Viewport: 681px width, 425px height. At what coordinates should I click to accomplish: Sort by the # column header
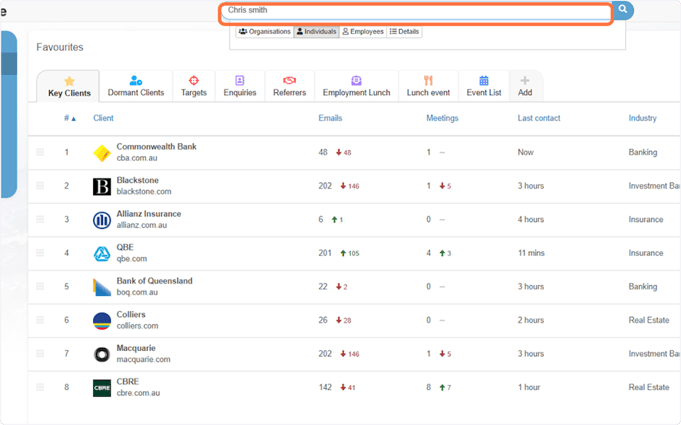coord(69,118)
